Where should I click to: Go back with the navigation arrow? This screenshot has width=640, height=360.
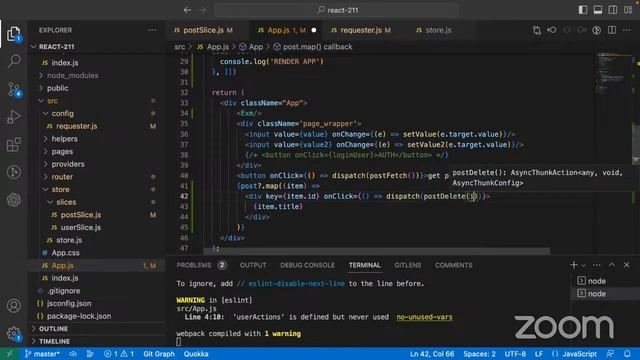click(187, 10)
